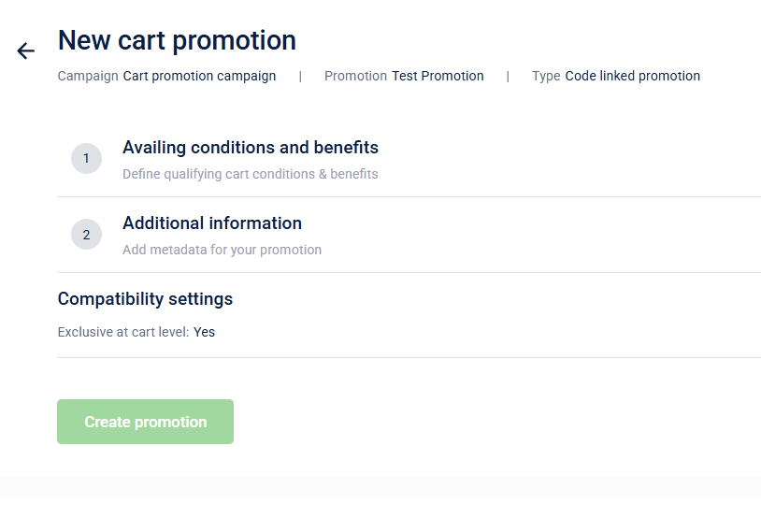Click the Compatibility settings heading
Screen dimensions: 761x532
(145, 299)
